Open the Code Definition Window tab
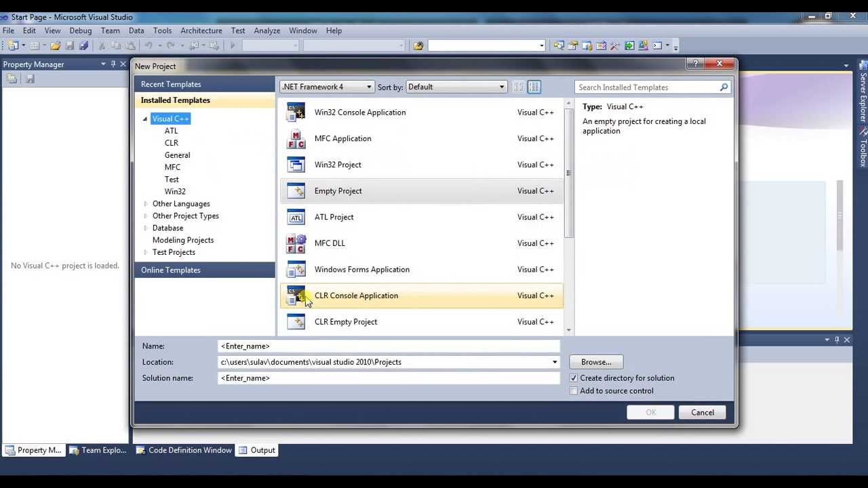Viewport: 868px width, 488px height. click(x=184, y=450)
